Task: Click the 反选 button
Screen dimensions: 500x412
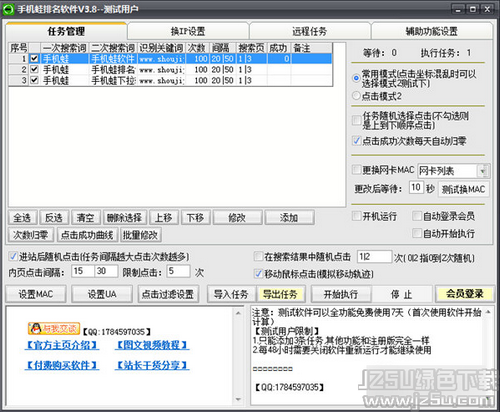Action: tap(54, 218)
